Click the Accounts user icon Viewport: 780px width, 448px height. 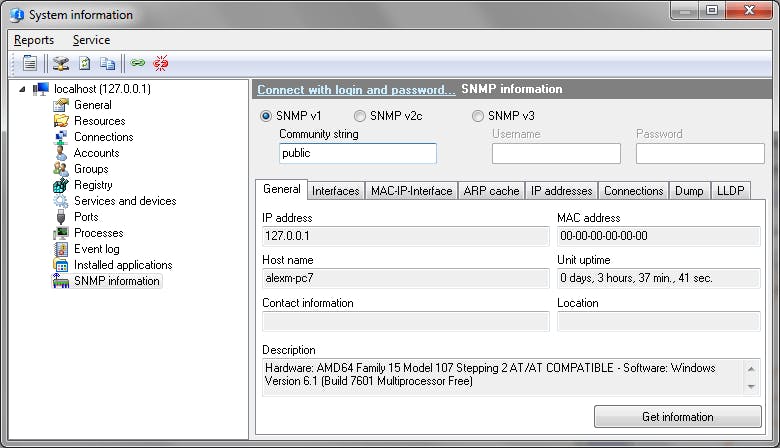tap(61, 153)
